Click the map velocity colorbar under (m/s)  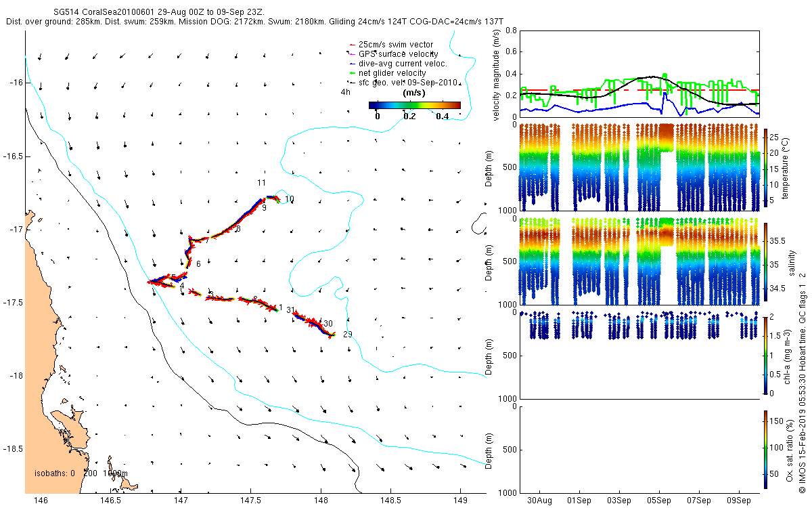point(415,105)
